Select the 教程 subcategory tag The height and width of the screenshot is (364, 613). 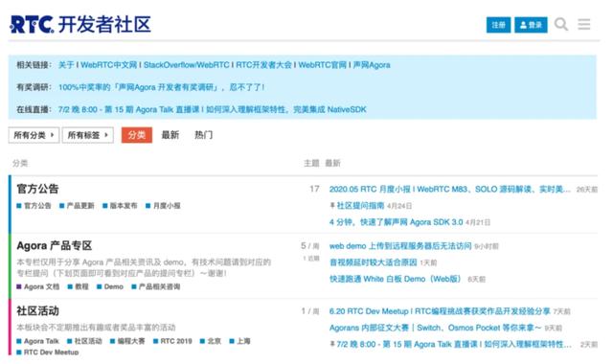[x=79, y=286]
